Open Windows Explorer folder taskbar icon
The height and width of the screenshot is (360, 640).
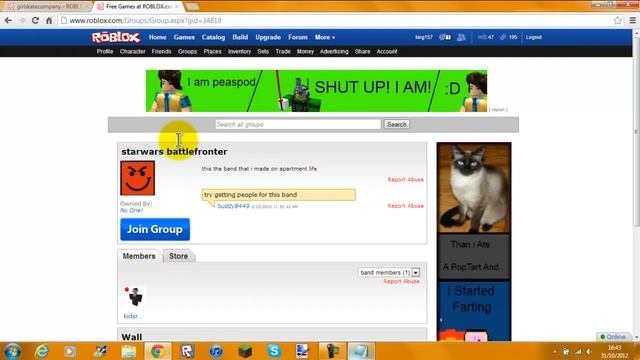coord(129,351)
